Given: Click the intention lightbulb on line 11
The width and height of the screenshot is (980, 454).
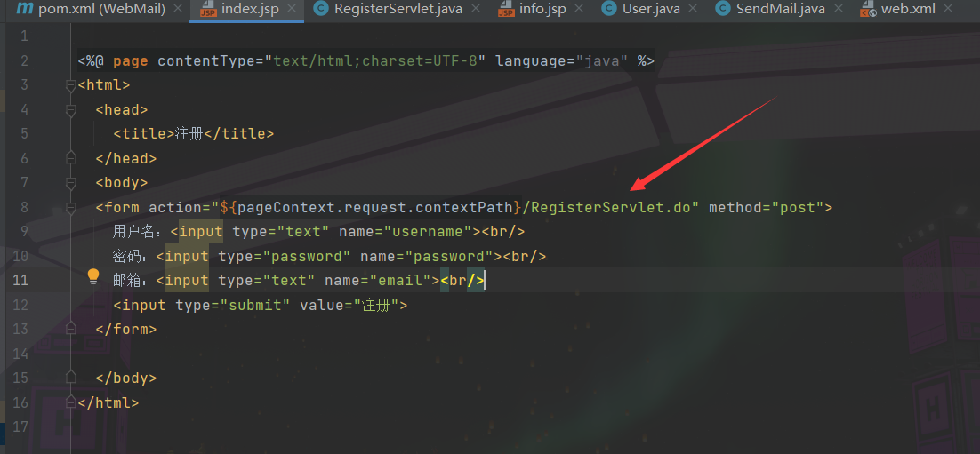Looking at the screenshot, I should point(93,276).
